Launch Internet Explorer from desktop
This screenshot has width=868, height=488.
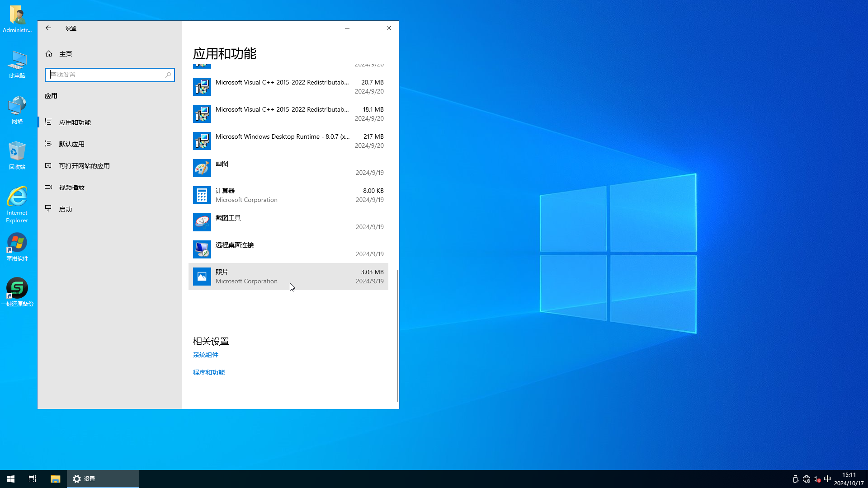point(17,205)
